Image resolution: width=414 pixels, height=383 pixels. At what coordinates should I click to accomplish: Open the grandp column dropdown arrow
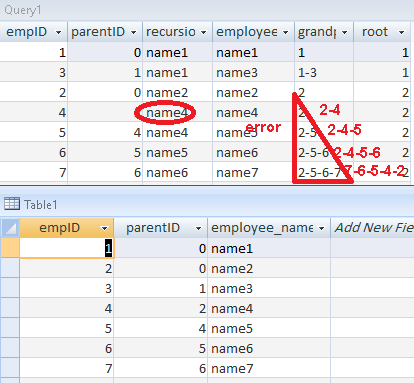344,32
